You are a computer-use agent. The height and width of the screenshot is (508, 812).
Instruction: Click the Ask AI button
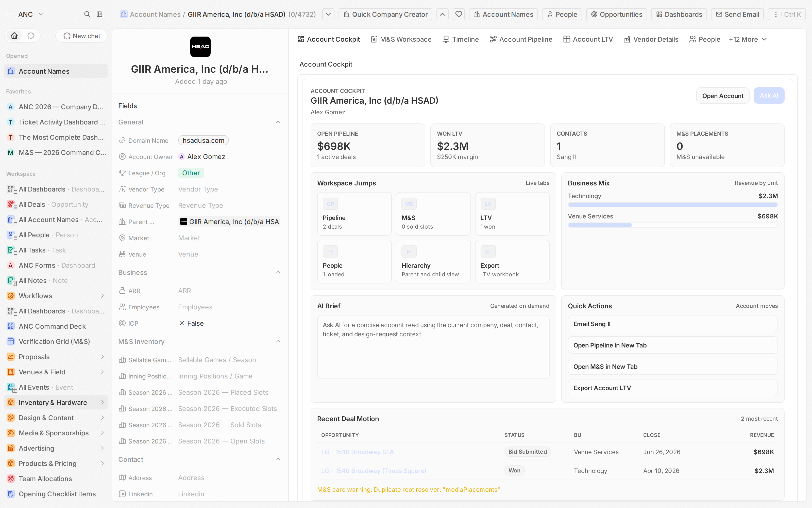[x=769, y=96]
